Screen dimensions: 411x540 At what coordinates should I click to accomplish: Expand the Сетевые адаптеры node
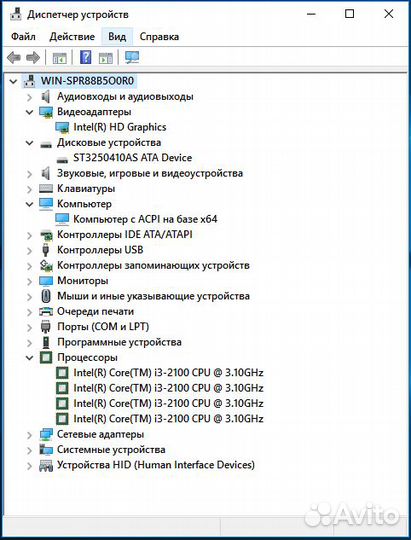pos(30,435)
